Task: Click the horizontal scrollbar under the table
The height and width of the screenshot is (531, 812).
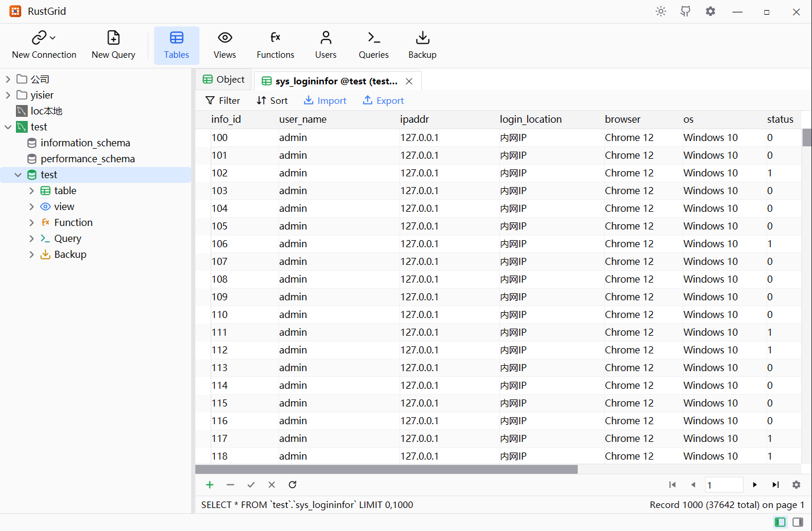Action: click(x=387, y=469)
